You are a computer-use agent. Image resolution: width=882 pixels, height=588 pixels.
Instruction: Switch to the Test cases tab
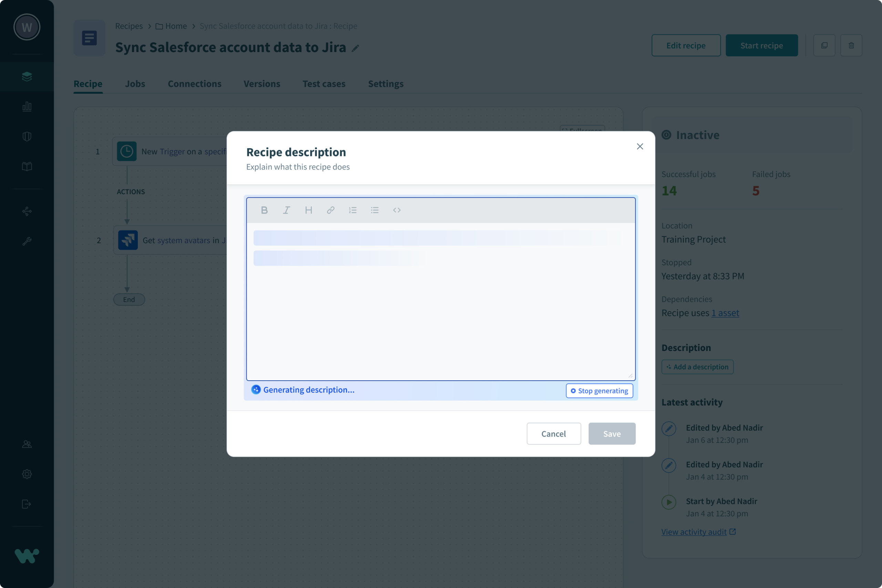tap(324, 84)
